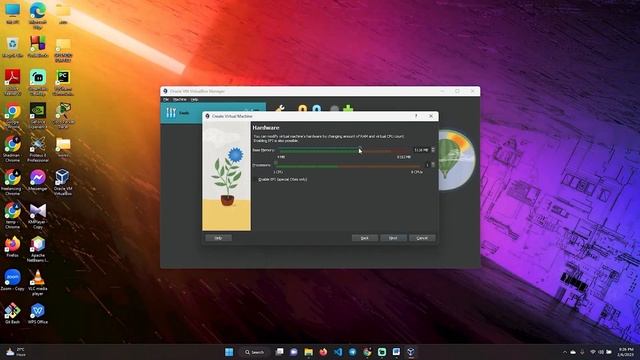Image resolution: width=640 pixels, height=360 pixels.
Task: Open Messenger desktop shortcut
Action: click(x=38, y=180)
